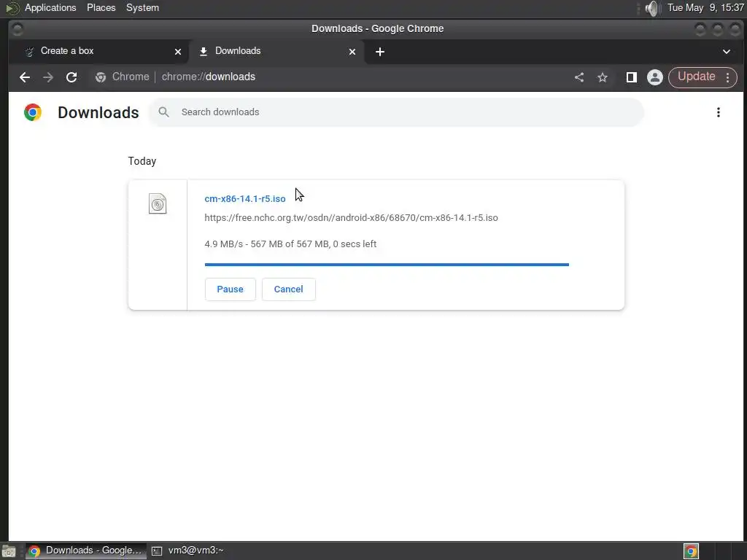Click the Search downloads field

pos(396,112)
